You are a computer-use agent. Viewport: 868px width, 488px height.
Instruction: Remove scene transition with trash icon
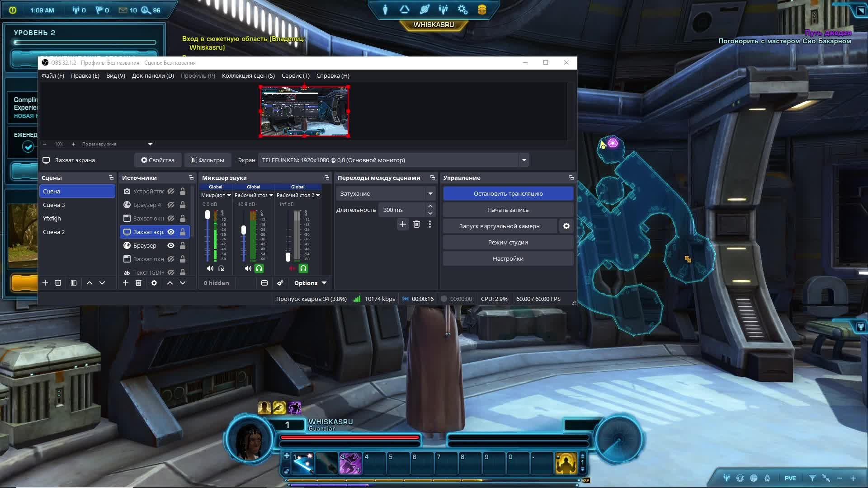[x=417, y=224]
